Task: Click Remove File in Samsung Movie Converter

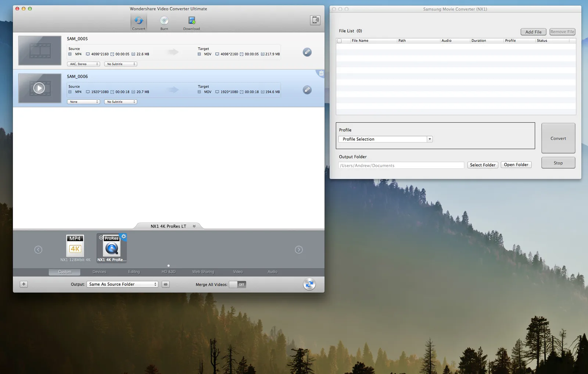Action: (x=562, y=32)
